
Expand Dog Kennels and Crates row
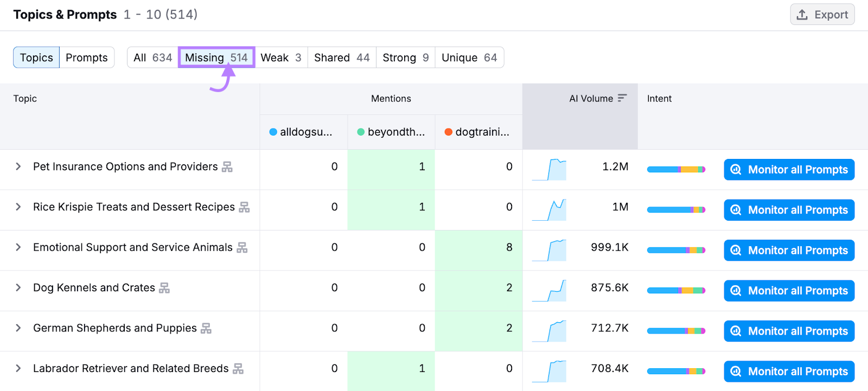pos(18,287)
